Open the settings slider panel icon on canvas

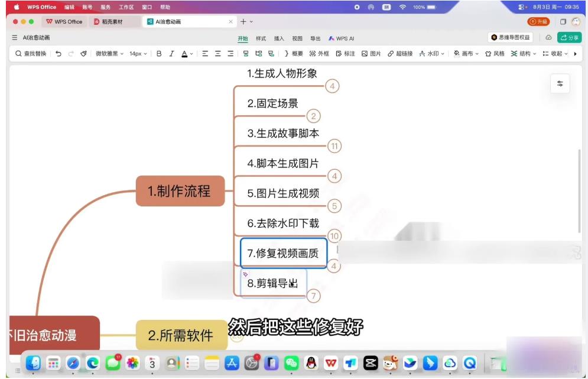(560, 84)
